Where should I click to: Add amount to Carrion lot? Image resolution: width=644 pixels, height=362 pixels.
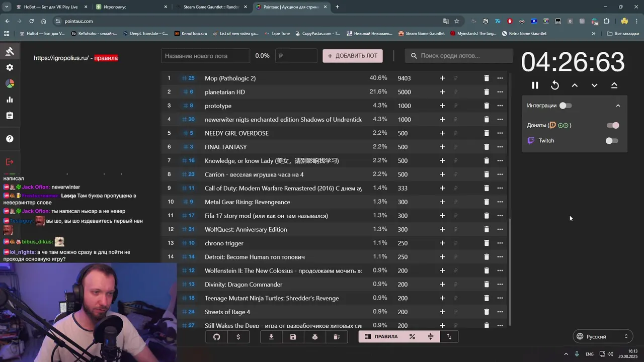[x=442, y=174]
